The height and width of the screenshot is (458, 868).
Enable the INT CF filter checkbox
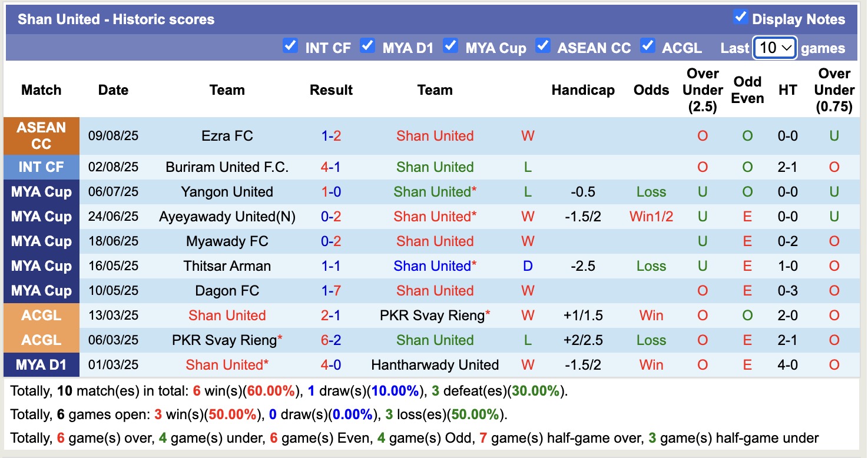tap(290, 45)
